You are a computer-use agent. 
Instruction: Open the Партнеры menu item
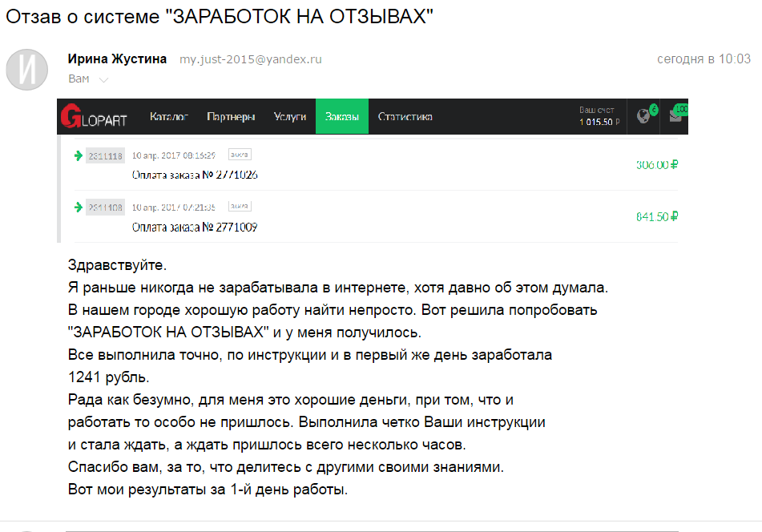[x=231, y=117]
